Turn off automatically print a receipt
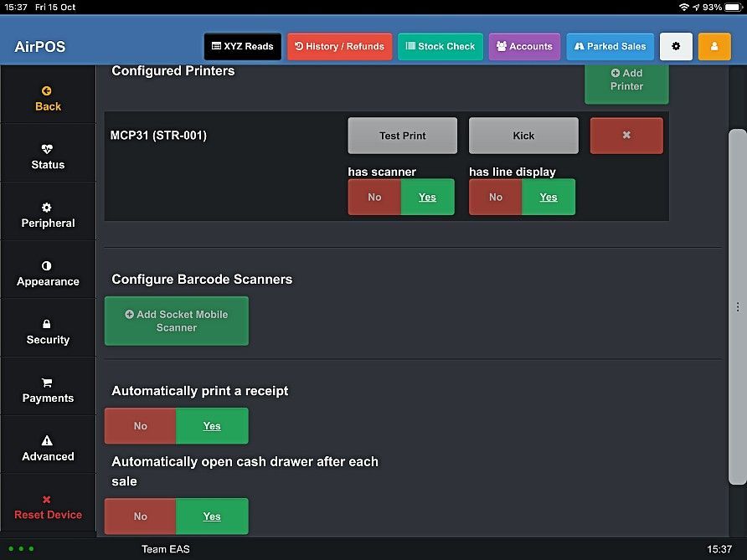The height and width of the screenshot is (560, 747). click(140, 426)
